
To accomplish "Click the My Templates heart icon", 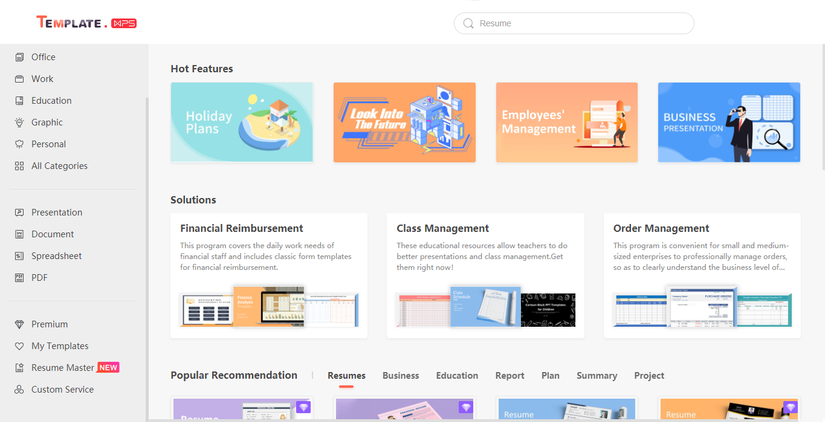I will [19, 346].
